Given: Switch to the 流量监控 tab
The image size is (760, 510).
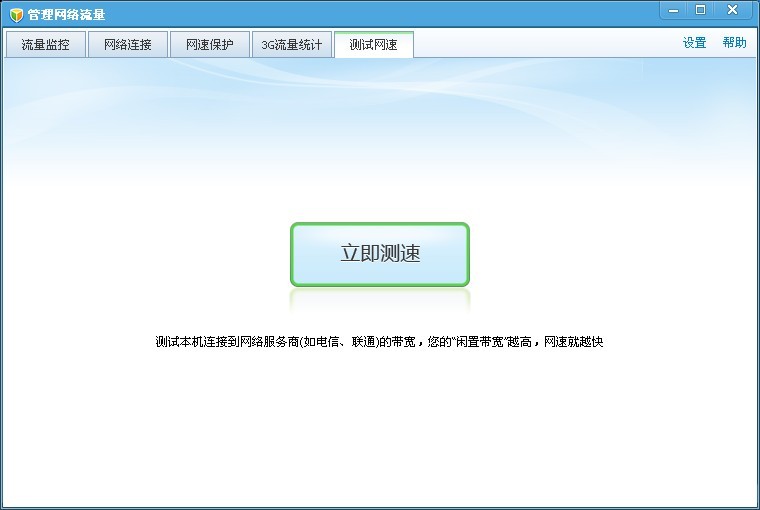Looking at the screenshot, I should pyautogui.click(x=45, y=45).
